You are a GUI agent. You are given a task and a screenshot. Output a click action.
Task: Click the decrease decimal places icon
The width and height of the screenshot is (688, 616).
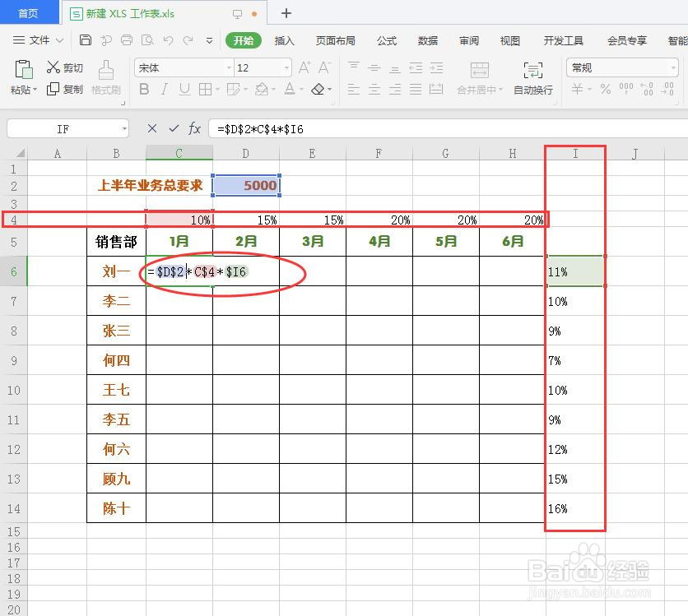[667, 89]
